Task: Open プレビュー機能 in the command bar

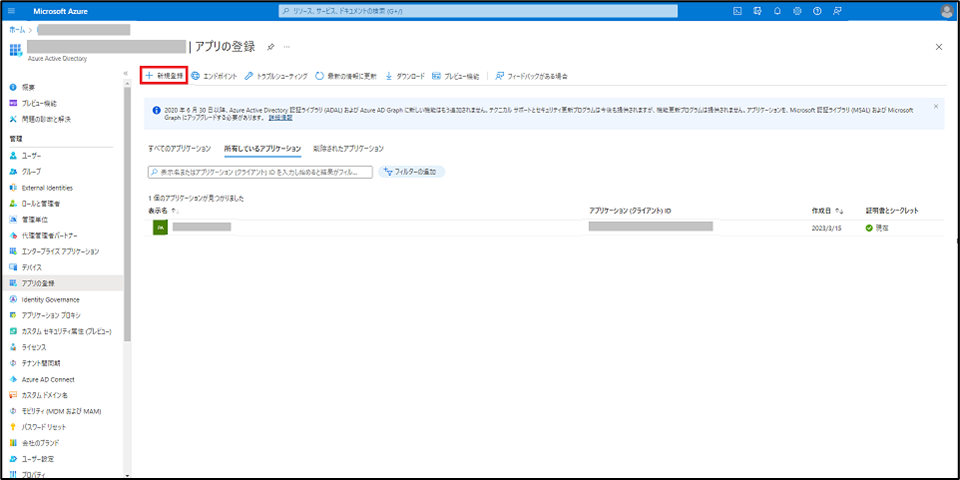Action: point(456,76)
